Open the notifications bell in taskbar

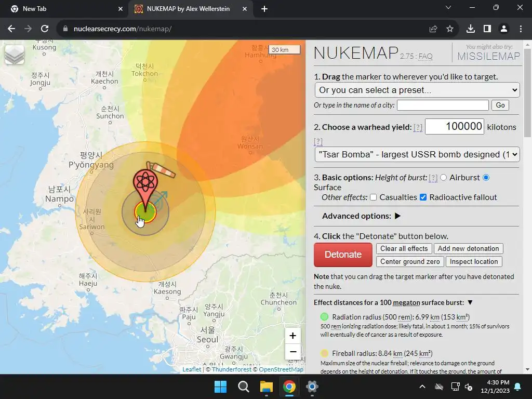click(518, 387)
